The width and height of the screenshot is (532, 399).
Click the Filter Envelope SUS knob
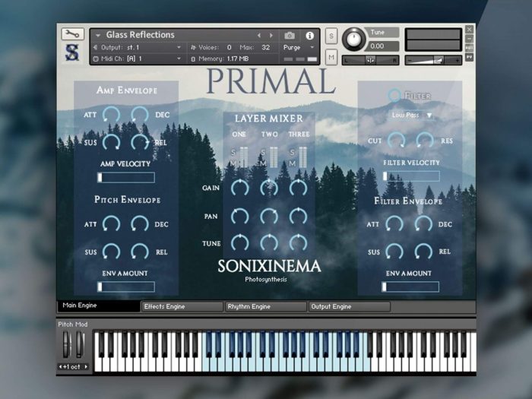point(394,252)
